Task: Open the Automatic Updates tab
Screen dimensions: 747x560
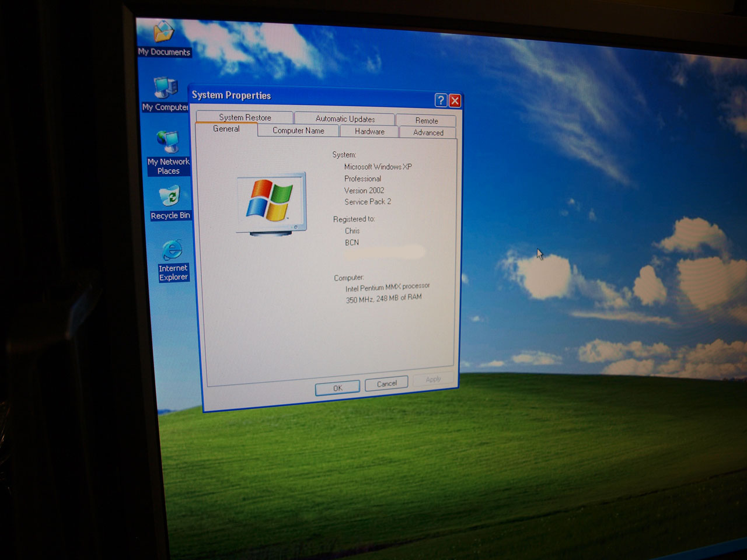Action: pyautogui.click(x=345, y=118)
